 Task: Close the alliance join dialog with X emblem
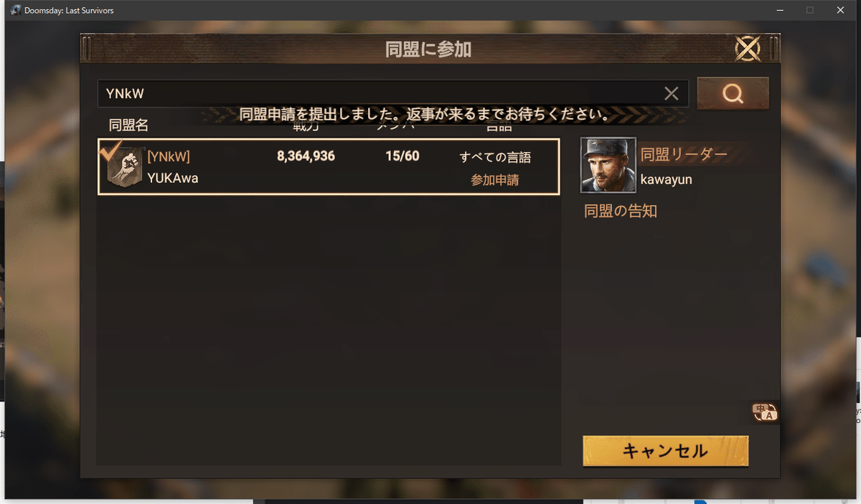click(748, 49)
